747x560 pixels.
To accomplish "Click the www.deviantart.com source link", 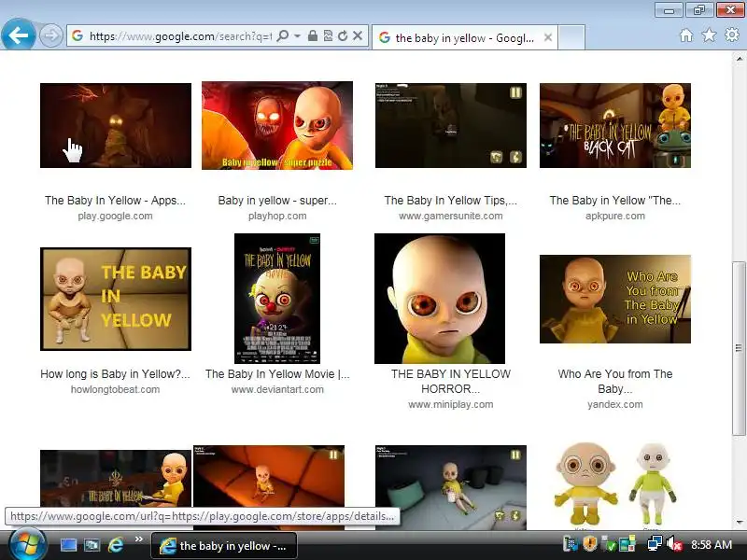I will pos(277,389).
